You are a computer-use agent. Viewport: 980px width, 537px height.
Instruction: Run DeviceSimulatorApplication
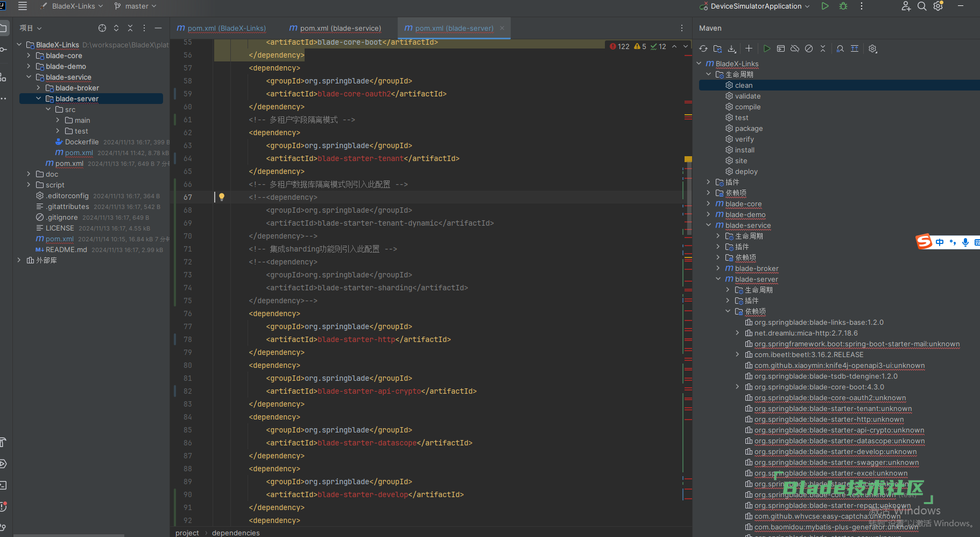(825, 6)
